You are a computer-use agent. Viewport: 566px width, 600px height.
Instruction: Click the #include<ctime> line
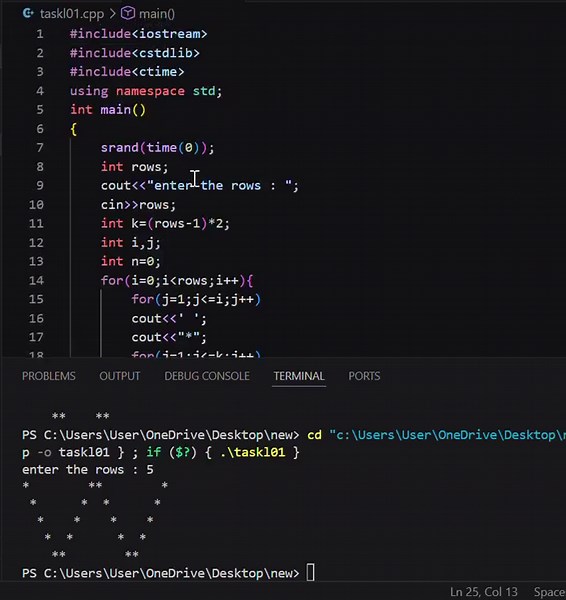(127, 72)
